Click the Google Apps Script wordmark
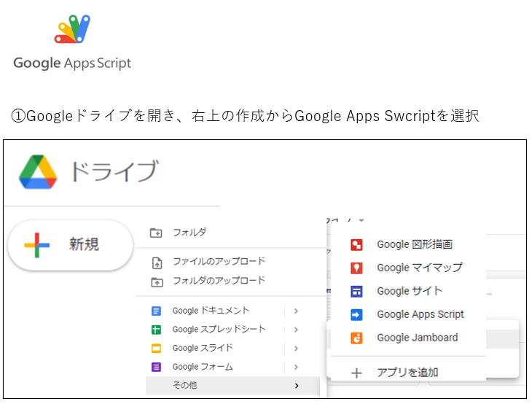This screenshot has height=404, width=532. tap(72, 63)
